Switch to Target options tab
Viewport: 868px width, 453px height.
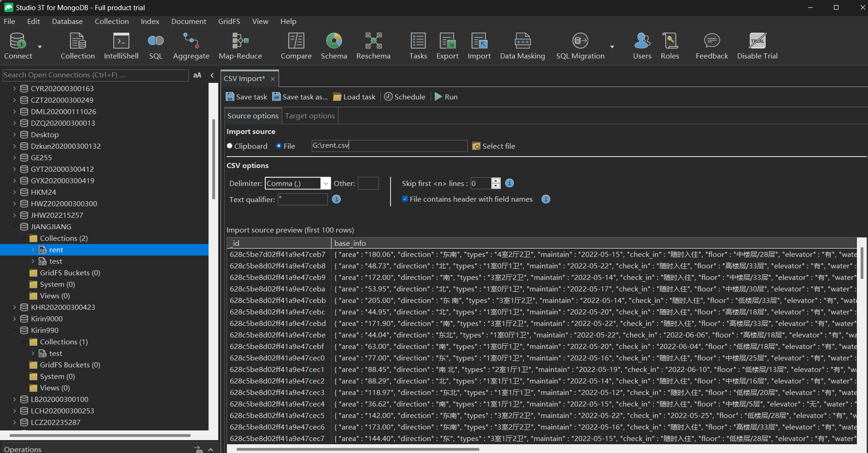(x=310, y=116)
